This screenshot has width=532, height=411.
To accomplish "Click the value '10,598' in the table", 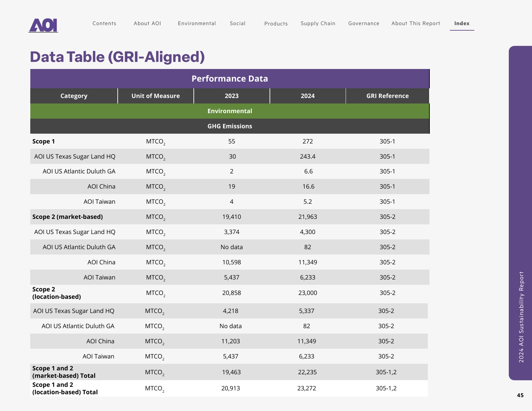I will [232, 262].
